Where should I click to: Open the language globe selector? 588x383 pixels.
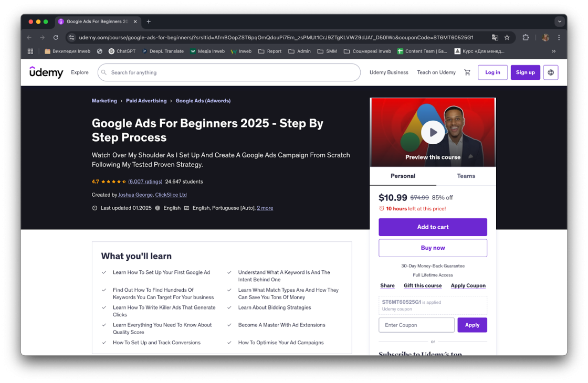point(551,72)
